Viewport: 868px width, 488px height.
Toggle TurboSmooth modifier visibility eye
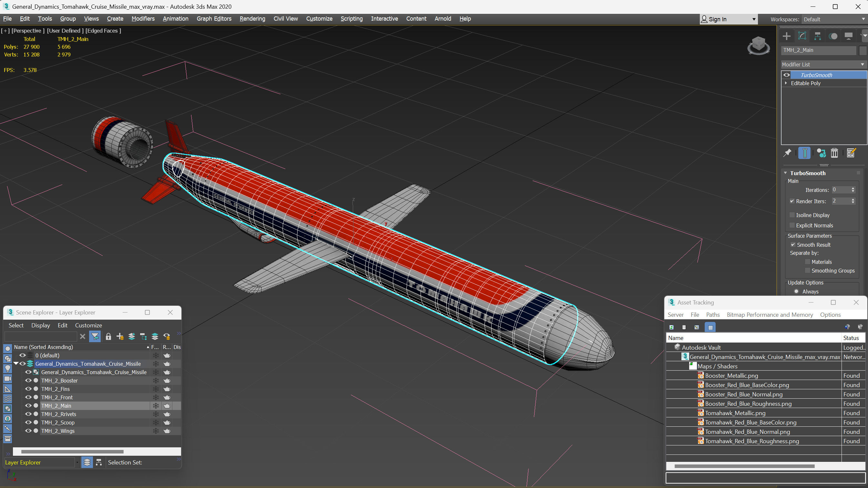coord(786,75)
